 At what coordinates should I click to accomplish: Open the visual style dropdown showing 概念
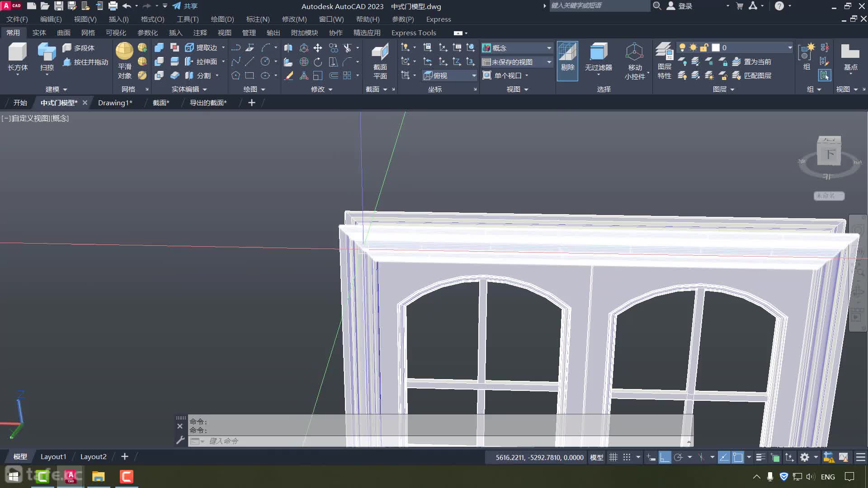click(517, 47)
